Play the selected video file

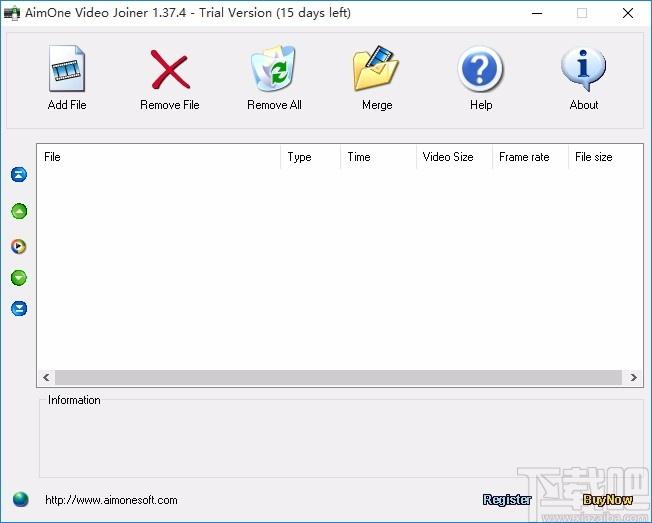[19, 247]
